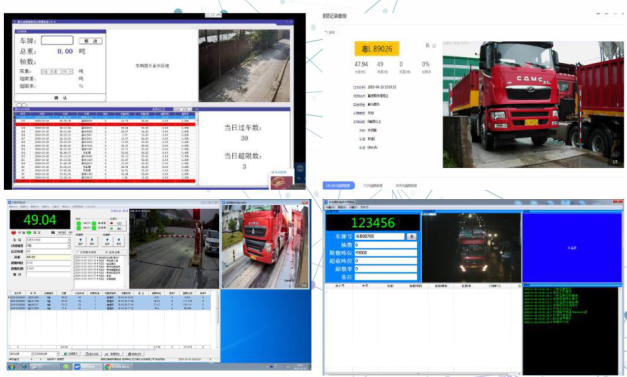Image resolution: width=627 pixels, height=377 pixels.
Task: Open the Chrome icon in the taskbar
Action: (x=108, y=367)
